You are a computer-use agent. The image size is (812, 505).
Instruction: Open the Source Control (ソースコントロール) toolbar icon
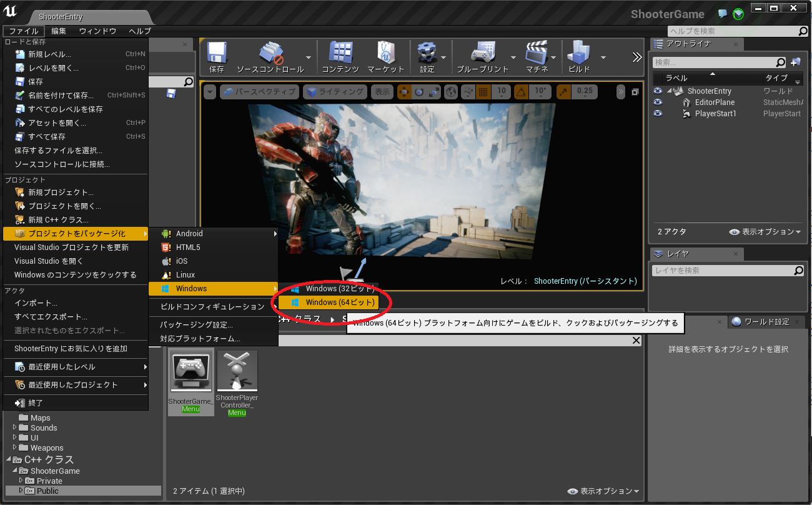tap(270, 52)
